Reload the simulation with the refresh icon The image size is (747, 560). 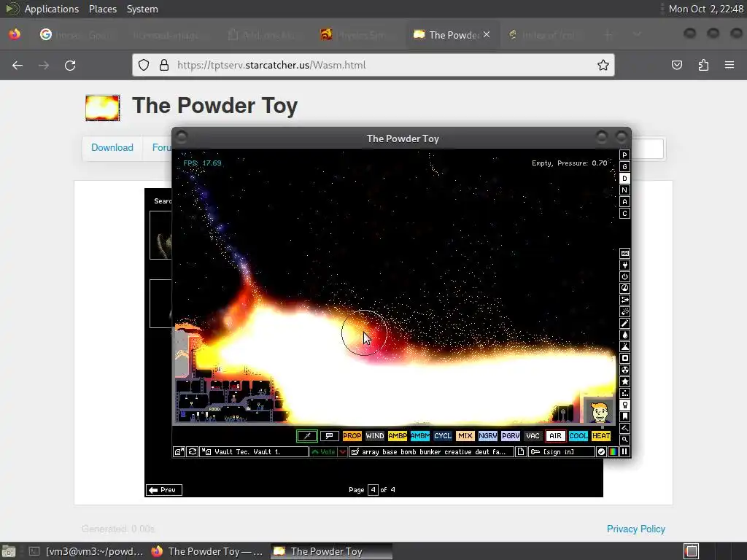pyautogui.click(x=193, y=452)
